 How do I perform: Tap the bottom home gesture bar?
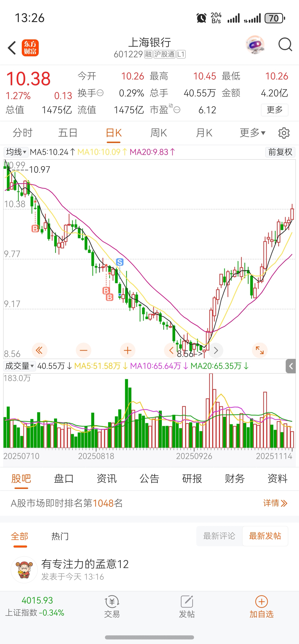click(x=149, y=637)
